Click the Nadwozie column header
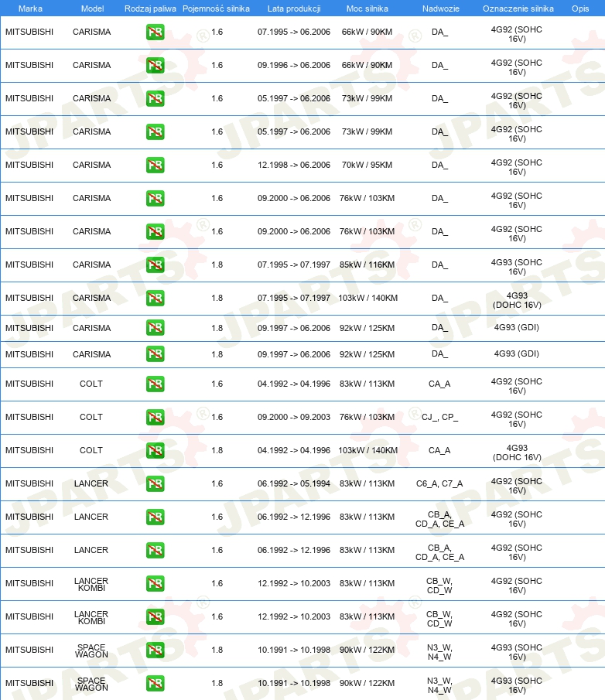The width and height of the screenshot is (605, 700). pyautogui.click(x=441, y=9)
